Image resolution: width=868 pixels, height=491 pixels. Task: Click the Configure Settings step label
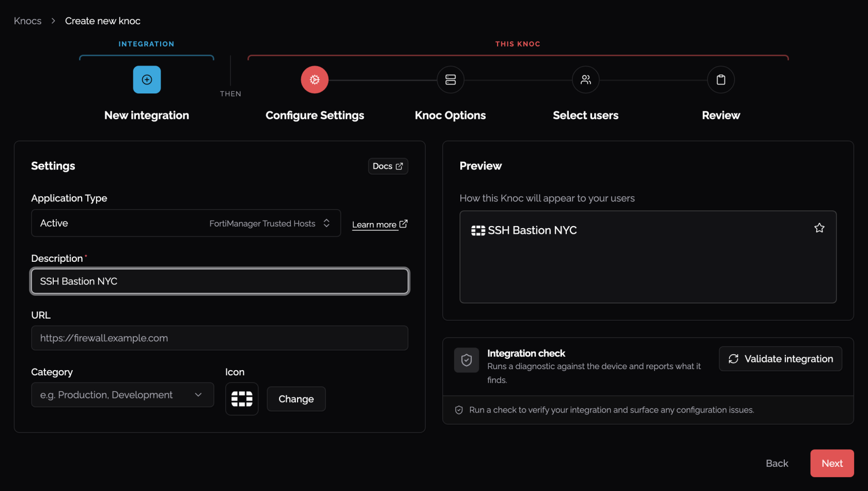pos(315,115)
